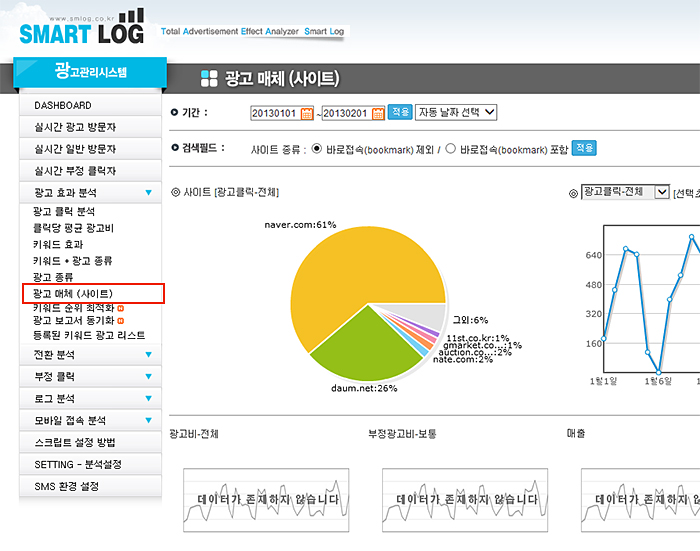700x551 pixels.
Task: Select 바로접속(bookmark) 제외 radio button
Action: [x=317, y=149]
